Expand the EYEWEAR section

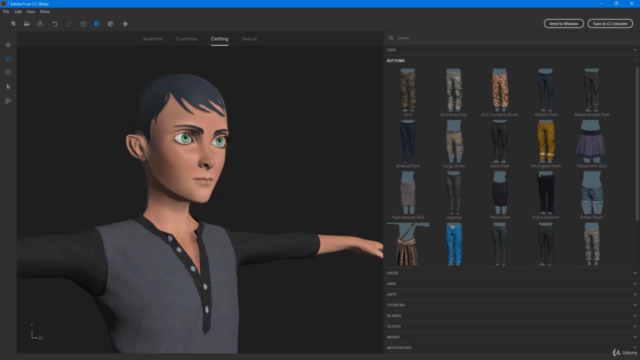511,305
